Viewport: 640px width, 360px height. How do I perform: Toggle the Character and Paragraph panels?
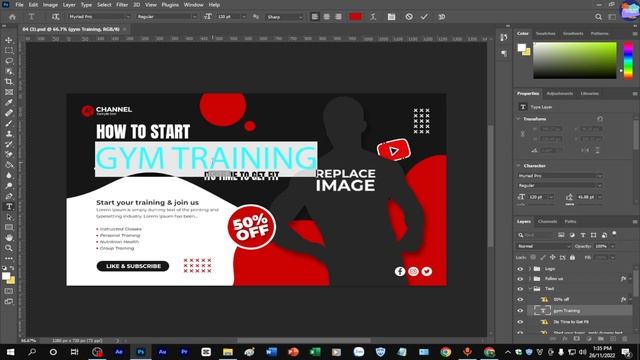(391, 17)
